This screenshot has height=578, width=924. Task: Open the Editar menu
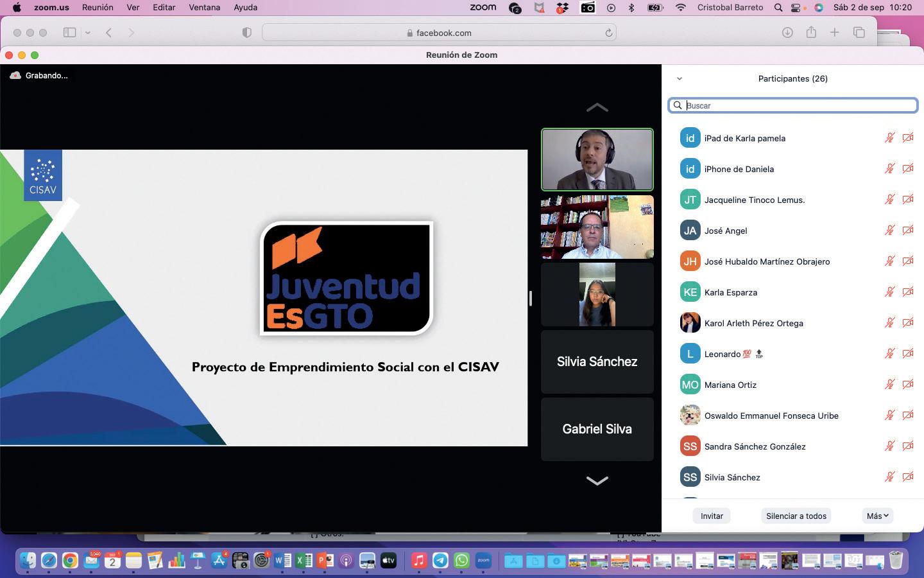164,8
